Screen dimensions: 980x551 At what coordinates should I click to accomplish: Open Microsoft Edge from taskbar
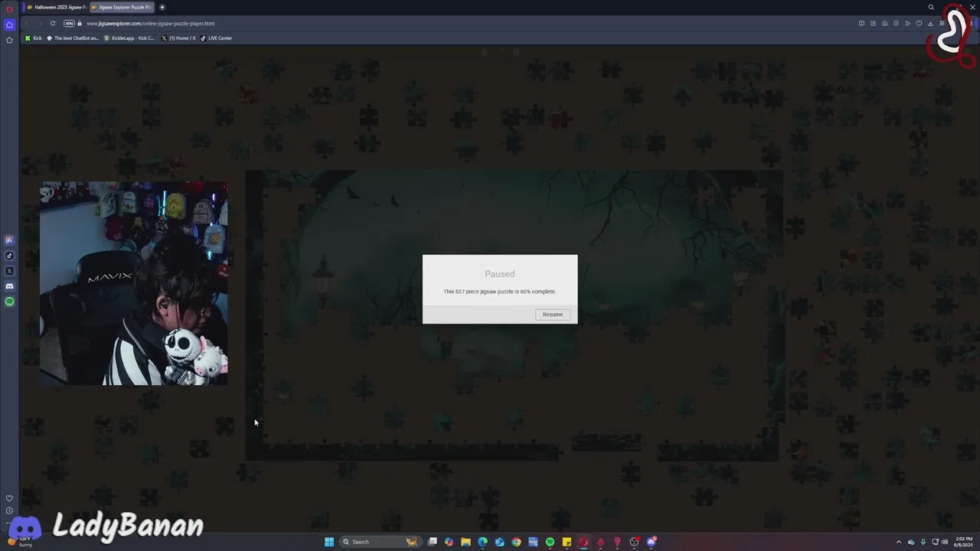tap(482, 542)
